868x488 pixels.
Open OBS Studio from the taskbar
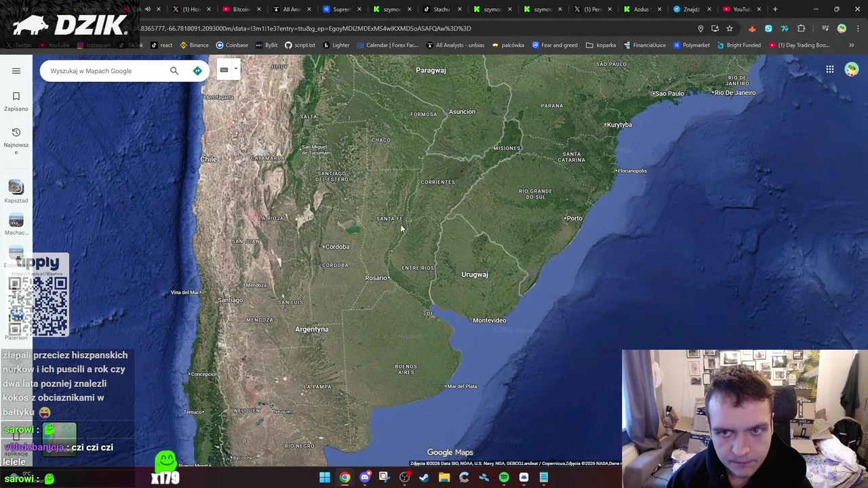[405, 478]
